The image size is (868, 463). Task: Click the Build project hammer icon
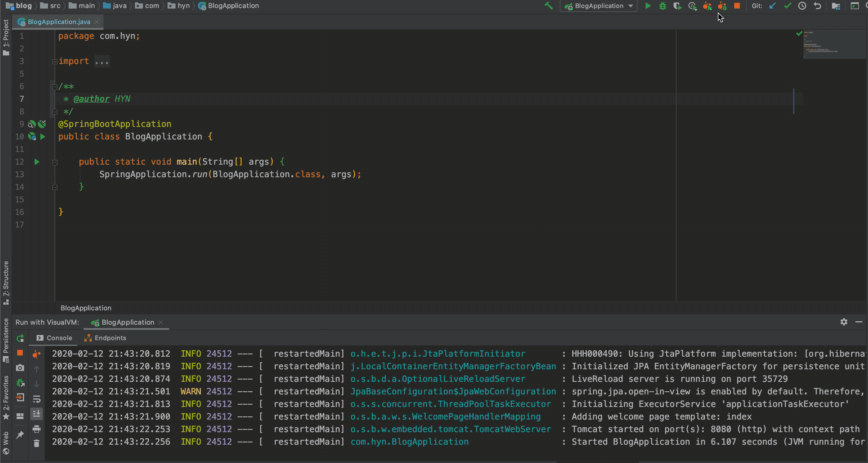[549, 6]
